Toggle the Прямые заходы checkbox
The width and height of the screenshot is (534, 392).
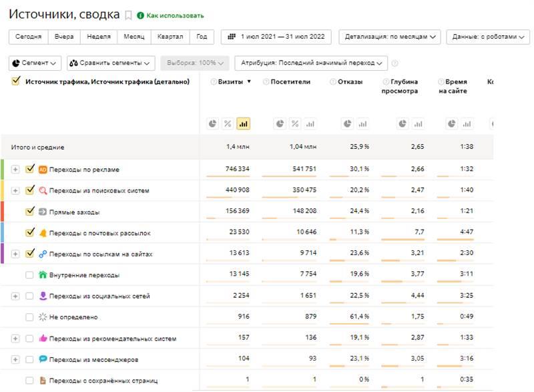pyautogui.click(x=29, y=212)
